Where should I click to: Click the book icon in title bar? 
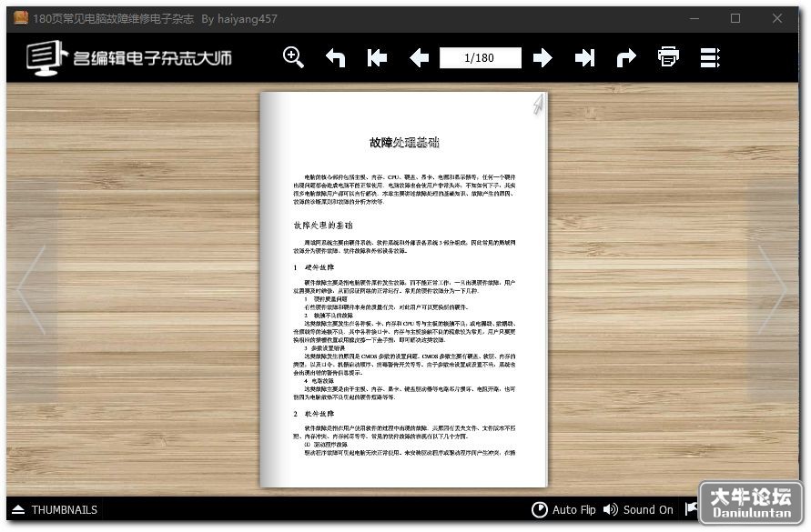(x=21, y=18)
